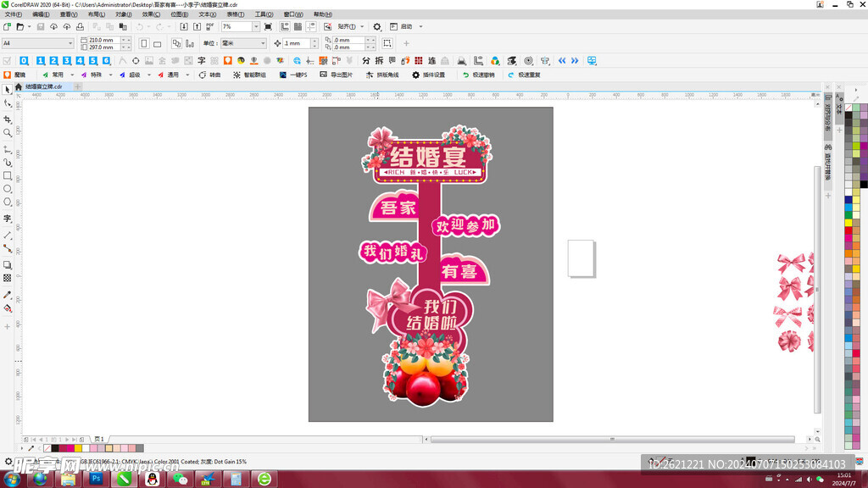This screenshot has width=868, height=488.
Task: Select the Crop tool
Action: [8, 119]
